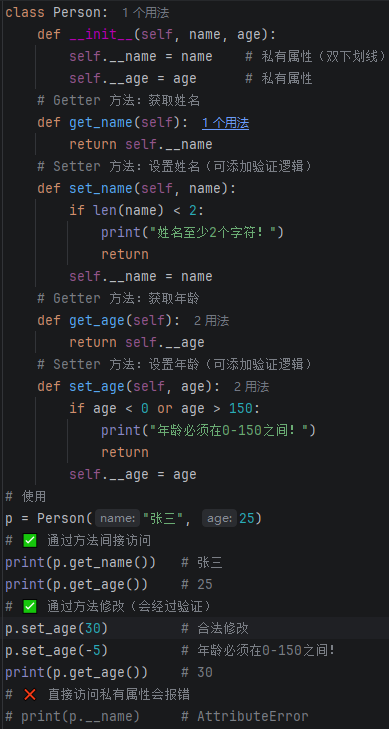Click the set_name method definition name

point(101,189)
